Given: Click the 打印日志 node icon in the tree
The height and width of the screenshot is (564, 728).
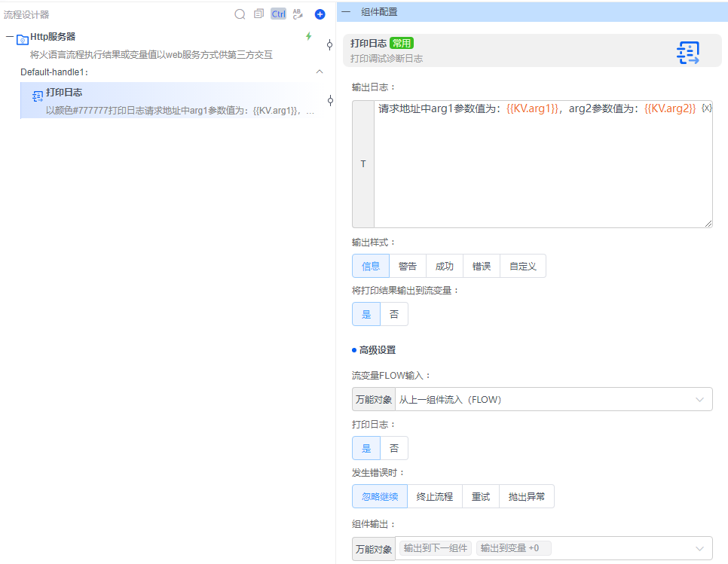Looking at the screenshot, I should (x=37, y=96).
